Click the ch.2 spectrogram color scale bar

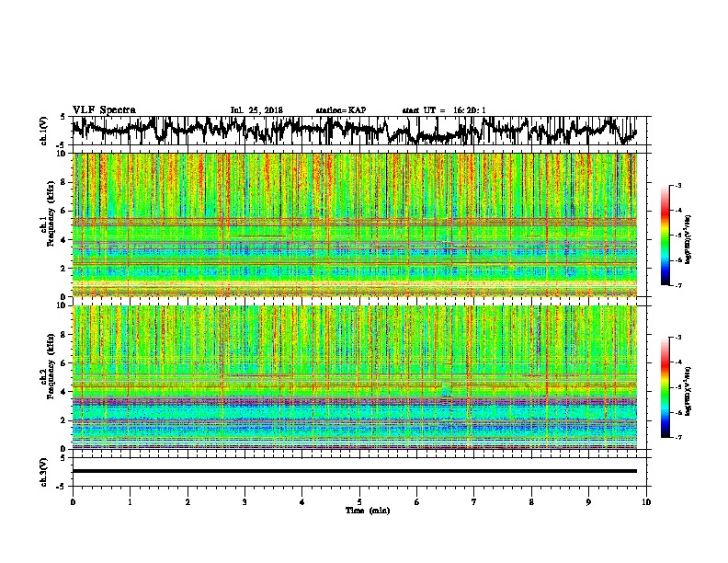(x=665, y=387)
